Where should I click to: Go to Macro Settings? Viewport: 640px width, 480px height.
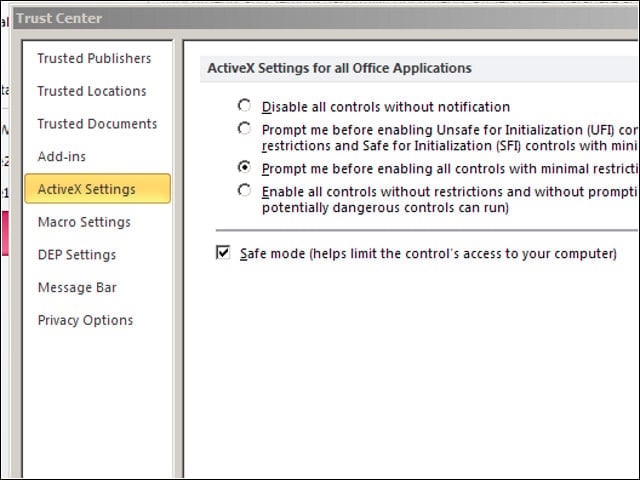84,222
